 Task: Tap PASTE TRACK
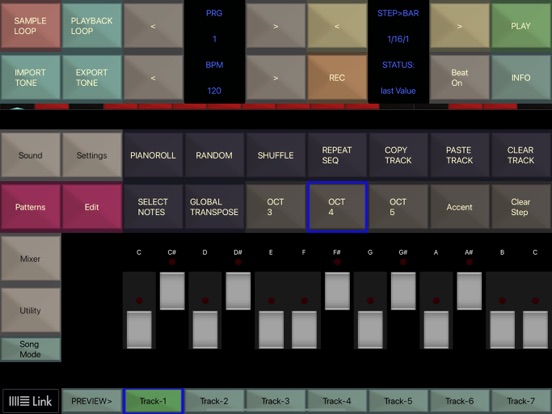[x=459, y=155]
